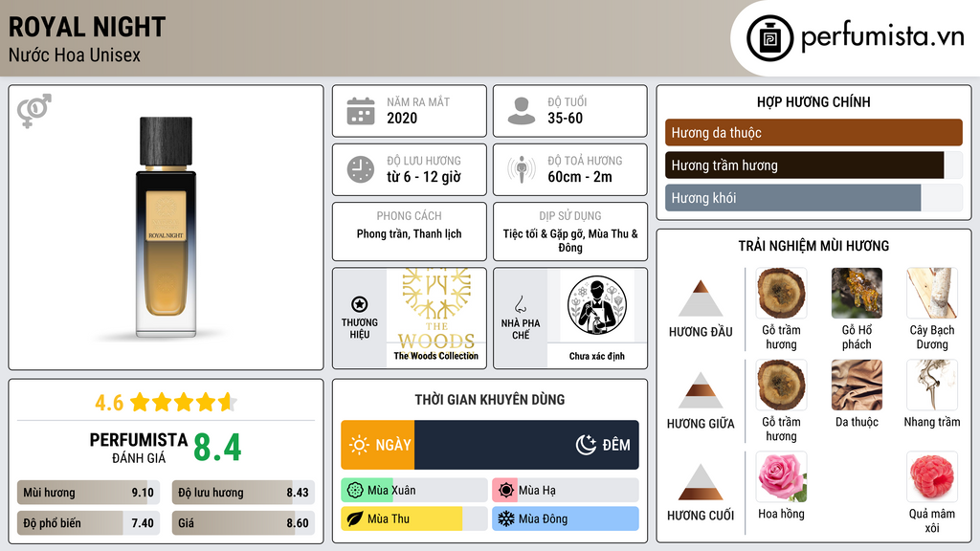Click the Hương giữa pyramid icon
980x551 pixels.
pyautogui.click(x=701, y=390)
